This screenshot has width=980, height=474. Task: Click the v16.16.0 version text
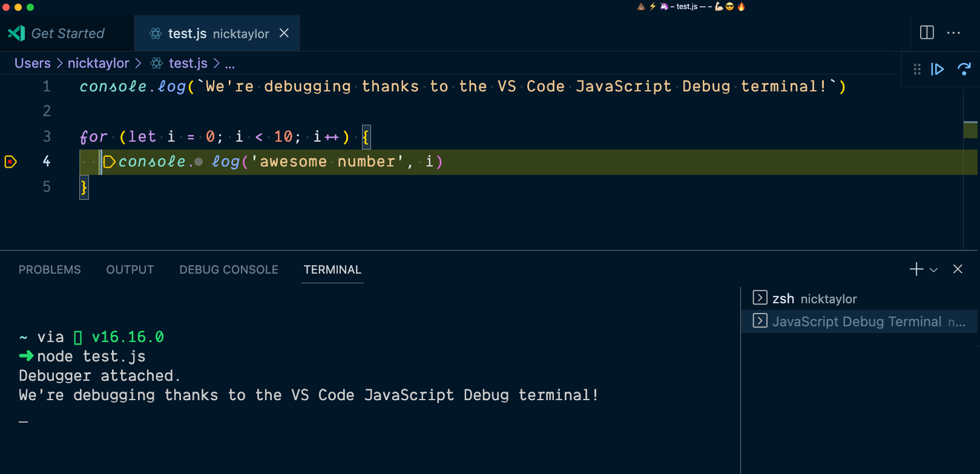click(x=128, y=337)
